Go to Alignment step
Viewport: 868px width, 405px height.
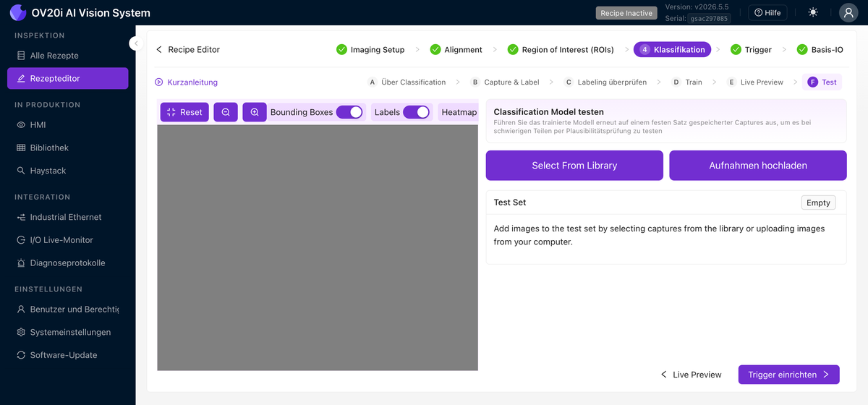[x=456, y=50]
